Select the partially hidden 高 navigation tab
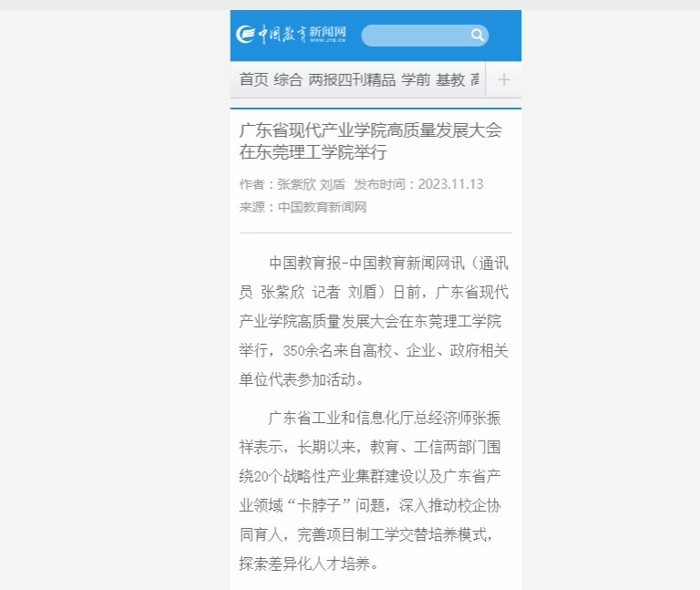Image resolution: width=700 pixels, height=590 pixels. tap(475, 80)
